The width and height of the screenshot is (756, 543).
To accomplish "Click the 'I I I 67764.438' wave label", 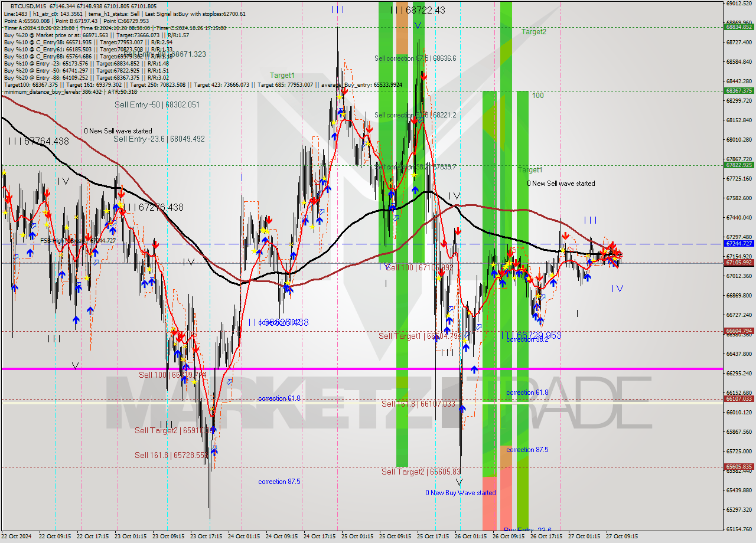I will [x=38, y=141].
